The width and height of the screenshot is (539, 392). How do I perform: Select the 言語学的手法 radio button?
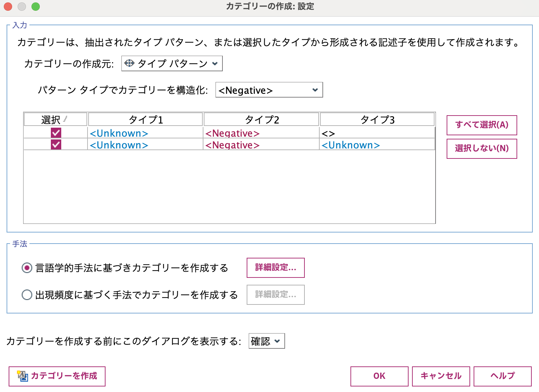point(27,267)
